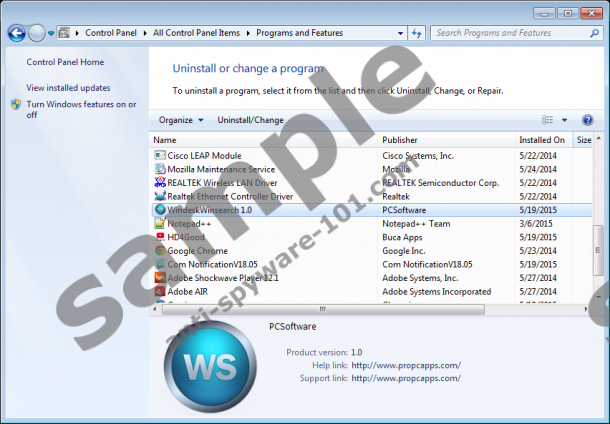Open View installed updates link

(68, 88)
